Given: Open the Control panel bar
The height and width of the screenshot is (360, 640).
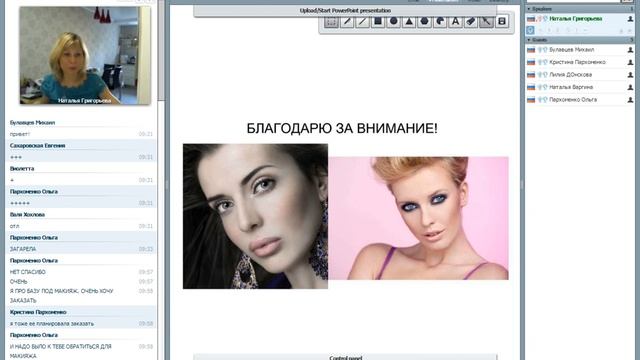Looking at the screenshot, I should (345, 357).
